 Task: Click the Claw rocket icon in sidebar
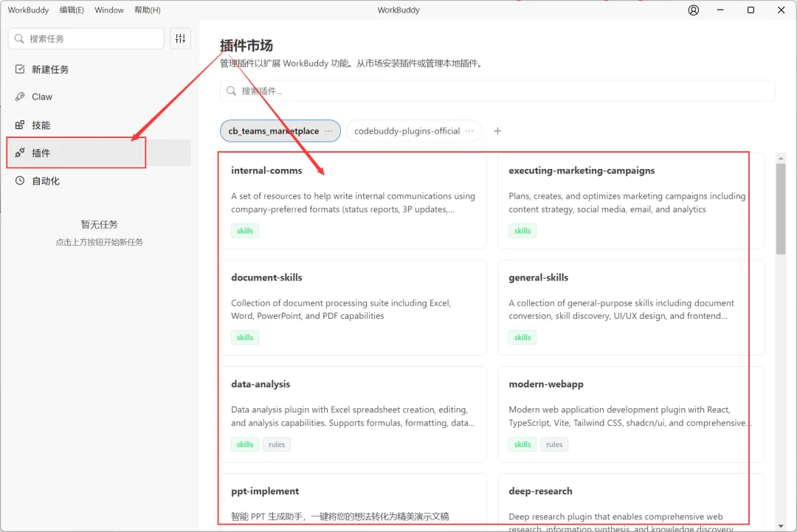[20, 97]
